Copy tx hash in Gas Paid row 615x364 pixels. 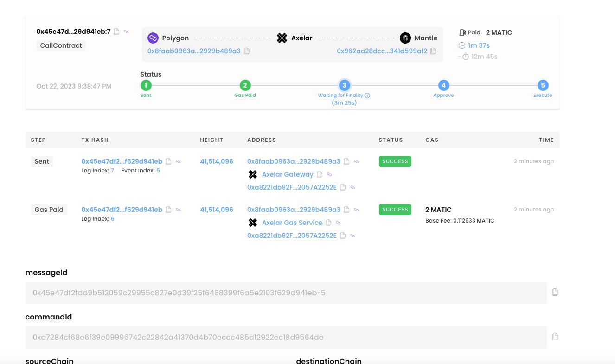pyautogui.click(x=168, y=210)
